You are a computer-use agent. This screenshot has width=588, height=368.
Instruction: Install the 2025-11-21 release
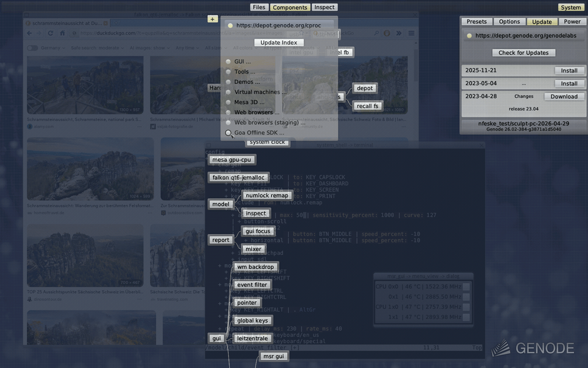click(569, 70)
